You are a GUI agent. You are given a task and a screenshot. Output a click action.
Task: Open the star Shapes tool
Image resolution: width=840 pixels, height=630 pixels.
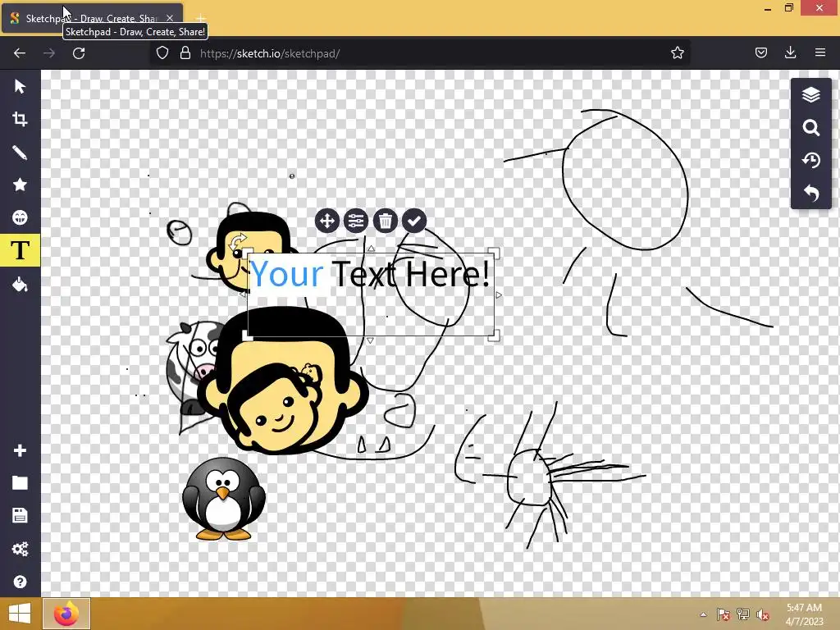click(20, 185)
